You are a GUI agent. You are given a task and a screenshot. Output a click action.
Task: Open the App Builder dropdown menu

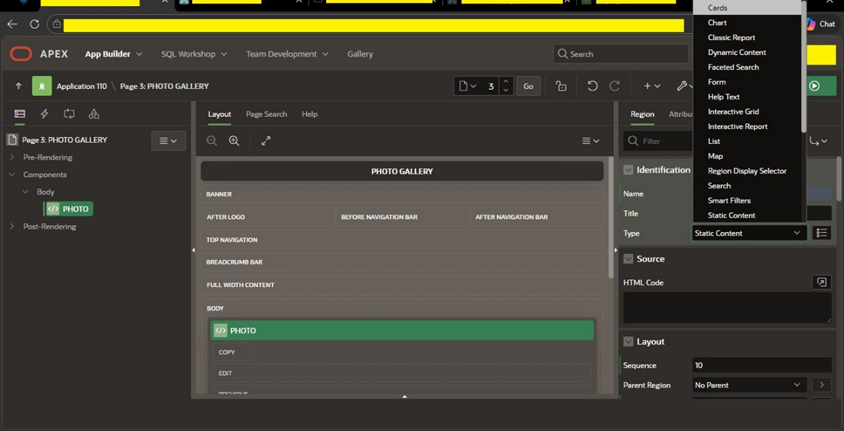(114, 54)
